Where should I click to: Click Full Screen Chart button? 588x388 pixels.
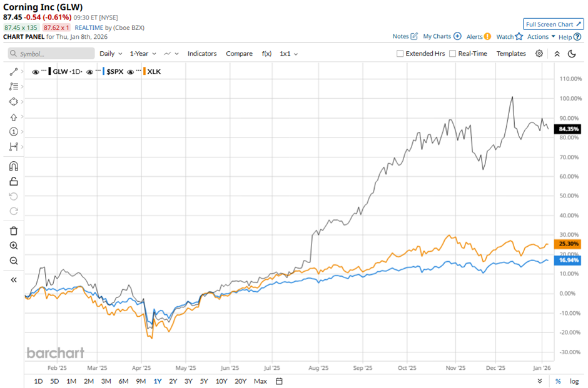point(553,24)
